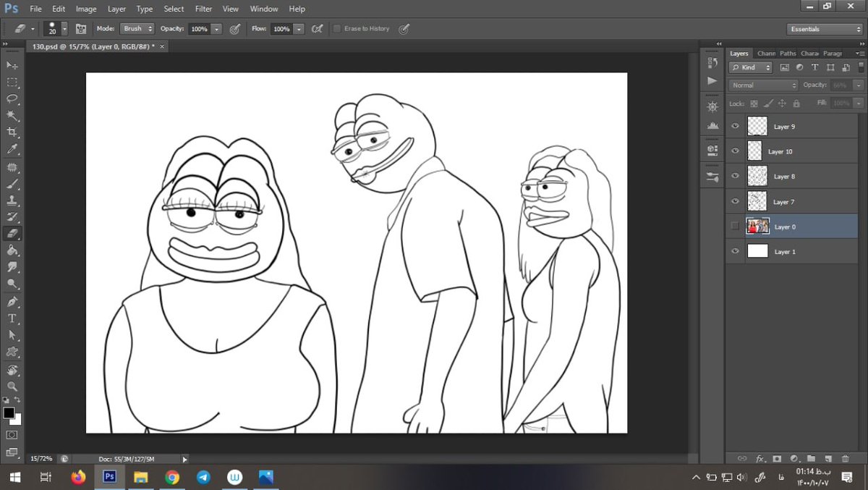Select the Smudge tool
868x490 pixels.
point(12,266)
